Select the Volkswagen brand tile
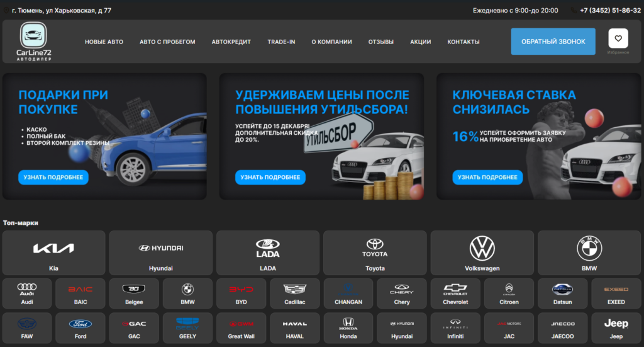644x347 pixels. click(x=482, y=253)
